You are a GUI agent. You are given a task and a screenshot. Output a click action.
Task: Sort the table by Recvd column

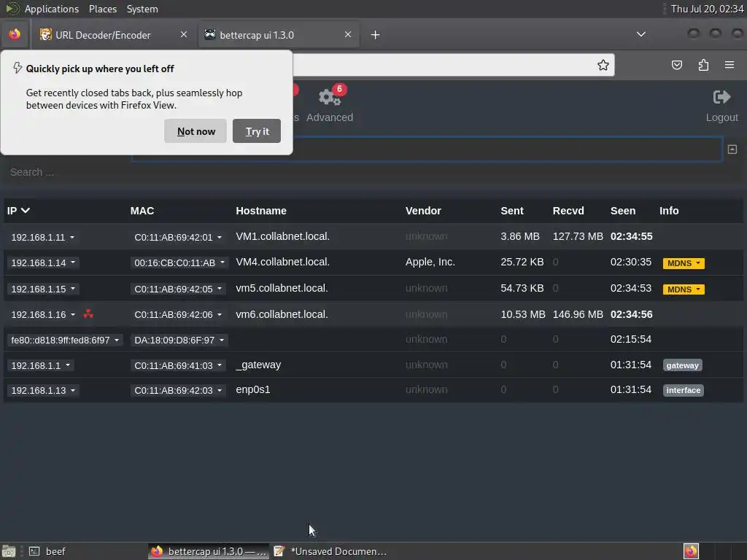[x=568, y=211]
